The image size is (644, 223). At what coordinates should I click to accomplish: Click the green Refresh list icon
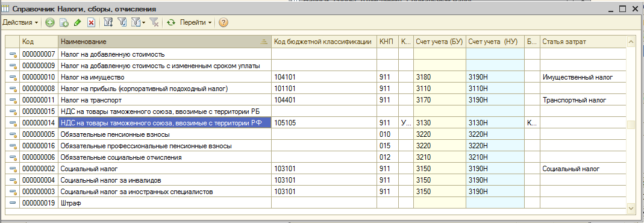click(171, 23)
